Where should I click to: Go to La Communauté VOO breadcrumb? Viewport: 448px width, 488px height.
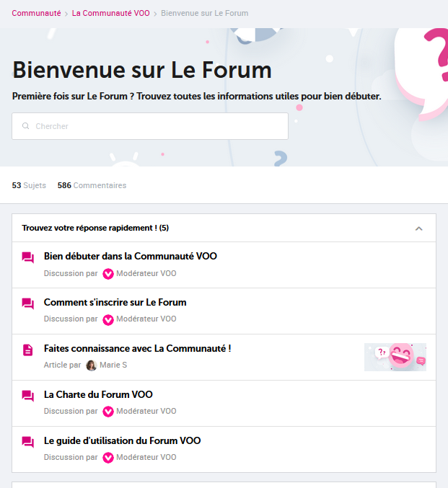click(x=110, y=14)
